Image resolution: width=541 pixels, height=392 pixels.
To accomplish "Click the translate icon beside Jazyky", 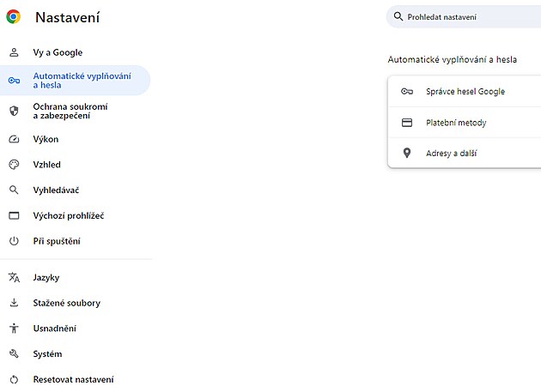I will tap(14, 278).
